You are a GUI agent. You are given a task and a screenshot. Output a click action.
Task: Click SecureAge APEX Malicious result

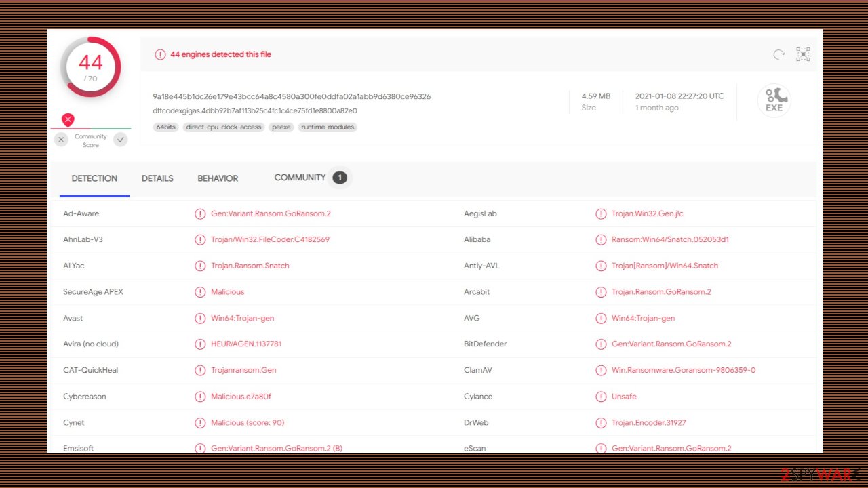tap(227, 292)
